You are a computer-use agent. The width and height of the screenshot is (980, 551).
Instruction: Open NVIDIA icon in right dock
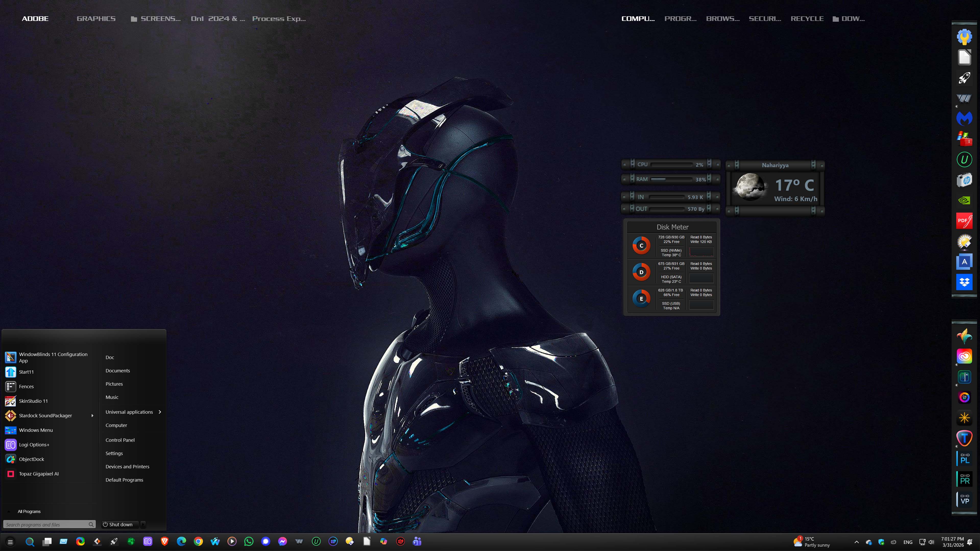[964, 200]
